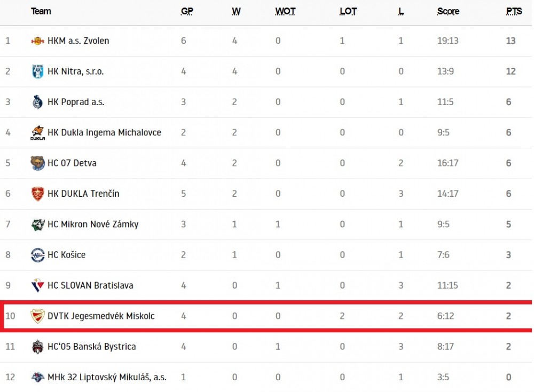This screenshot has width=534, height=392.
Task: Click the HC 07 Detva bear logo
Action: (x=37, y=163)
